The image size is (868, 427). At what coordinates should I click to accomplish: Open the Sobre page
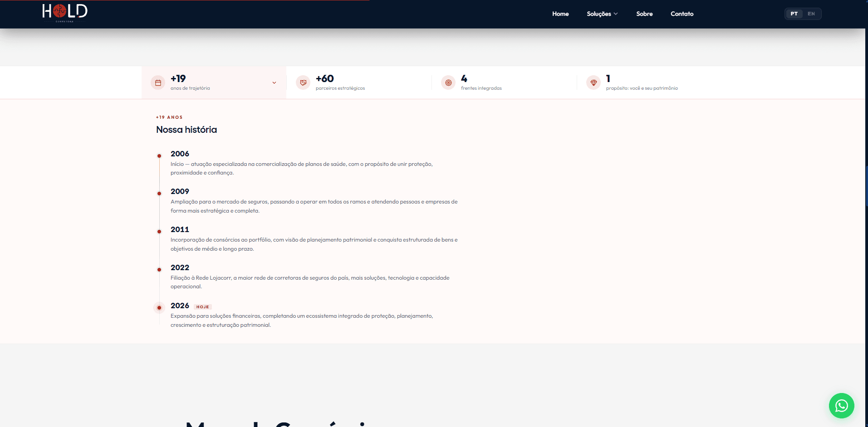[644, 14]
